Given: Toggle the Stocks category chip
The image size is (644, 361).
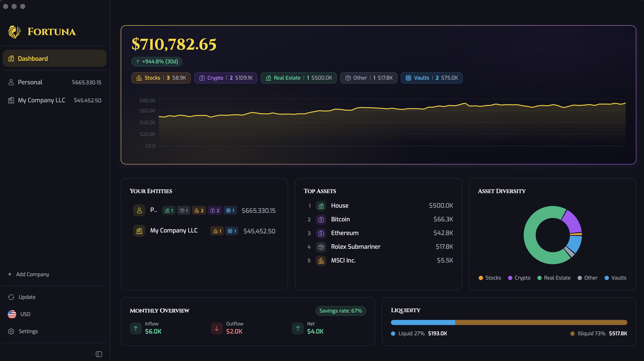Looking at the screenshot, I should point(161,78).
